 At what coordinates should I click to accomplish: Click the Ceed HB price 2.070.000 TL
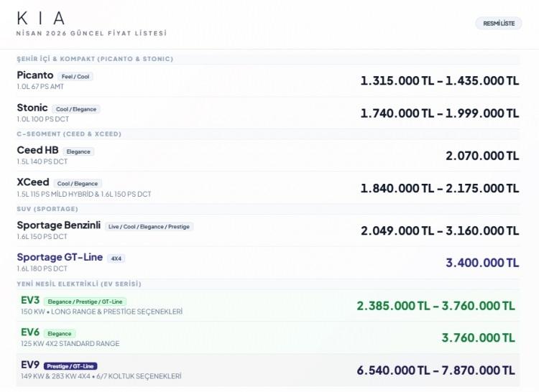(x=482, y=156)
